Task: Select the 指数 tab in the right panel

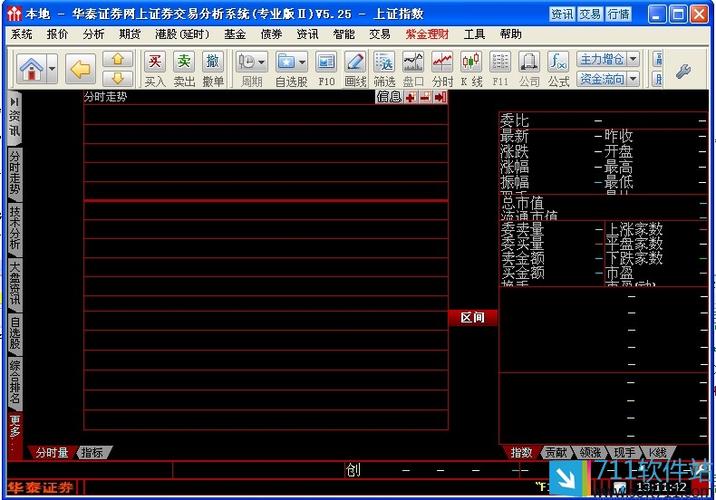Action: [521, 453]
